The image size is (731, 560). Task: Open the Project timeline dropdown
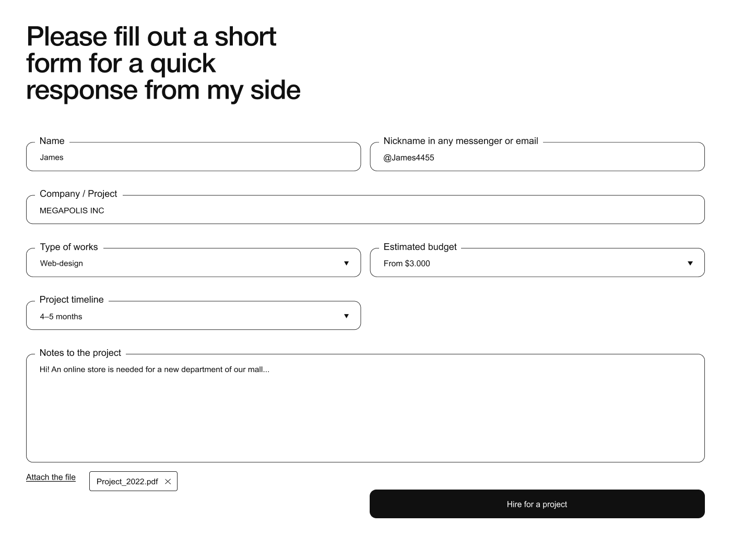point(193,316)
